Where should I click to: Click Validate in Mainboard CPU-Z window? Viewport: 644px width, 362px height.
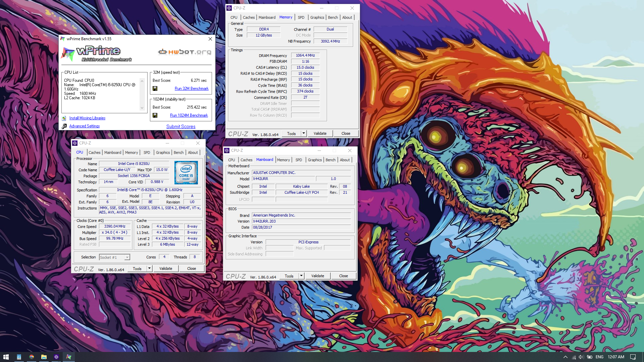[318, 276]
